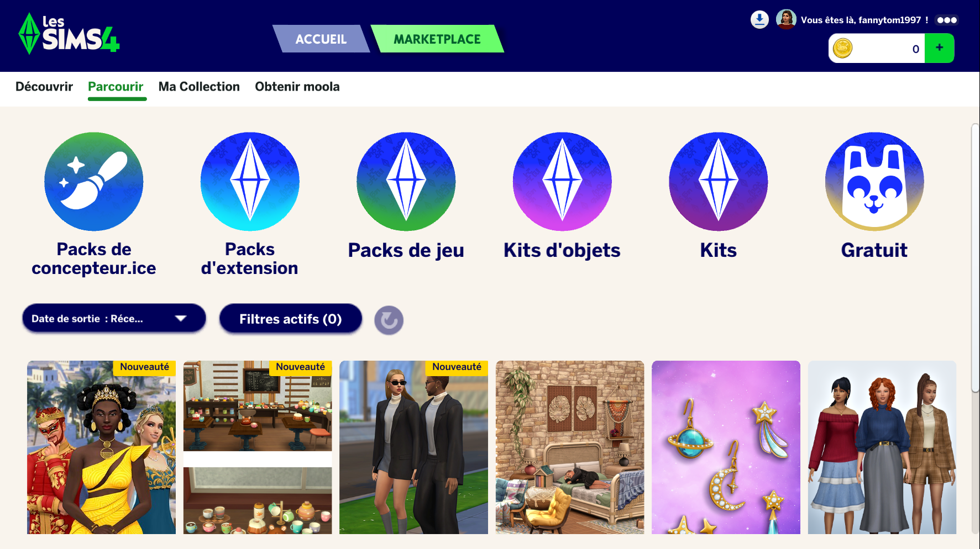Select the Packs d'extension diamond icon

pos(250,181)
